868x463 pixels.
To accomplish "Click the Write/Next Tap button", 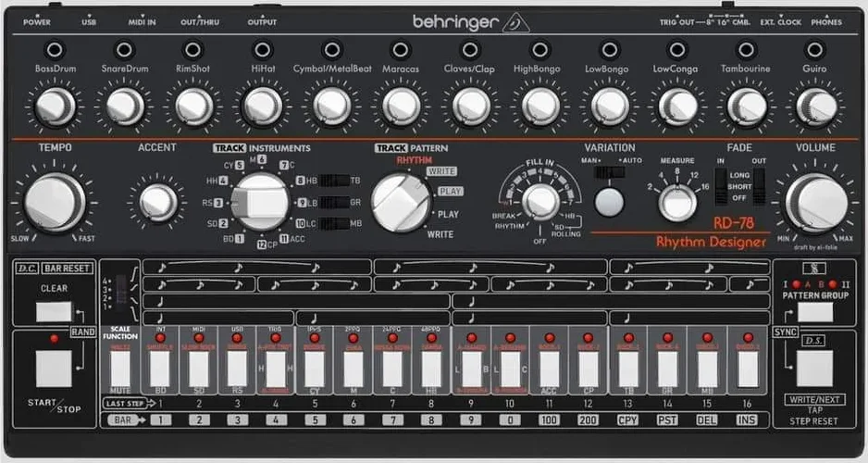I will 815,369.
